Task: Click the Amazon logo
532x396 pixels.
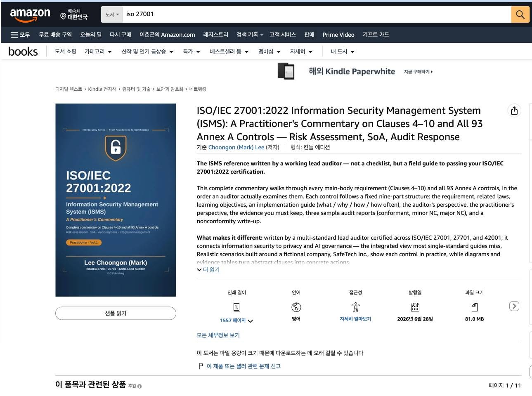Action: pyautogui.click(x=30, y=14)
